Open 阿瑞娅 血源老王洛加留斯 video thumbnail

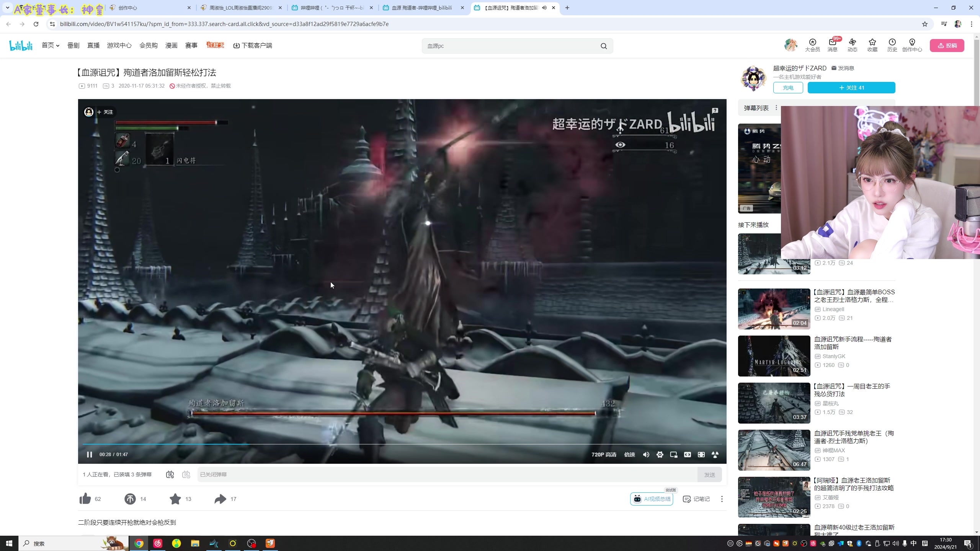pyautogui.click(x=774, y=497)
